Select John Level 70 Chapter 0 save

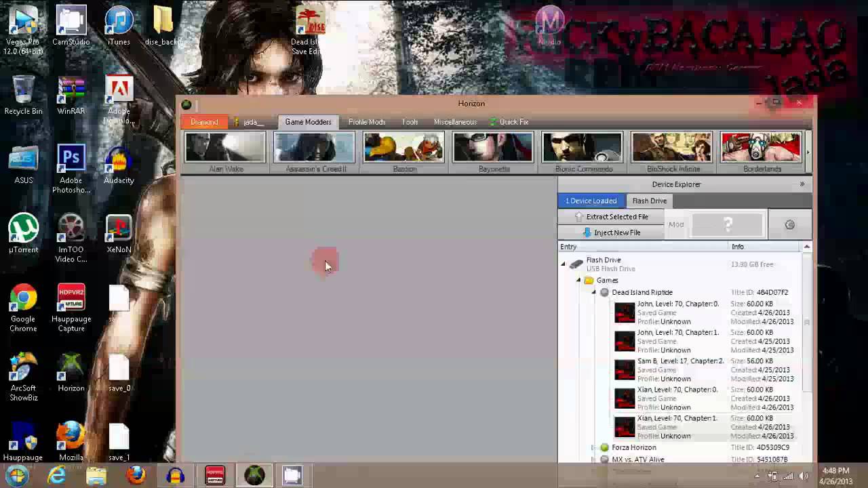pos(707,312)
